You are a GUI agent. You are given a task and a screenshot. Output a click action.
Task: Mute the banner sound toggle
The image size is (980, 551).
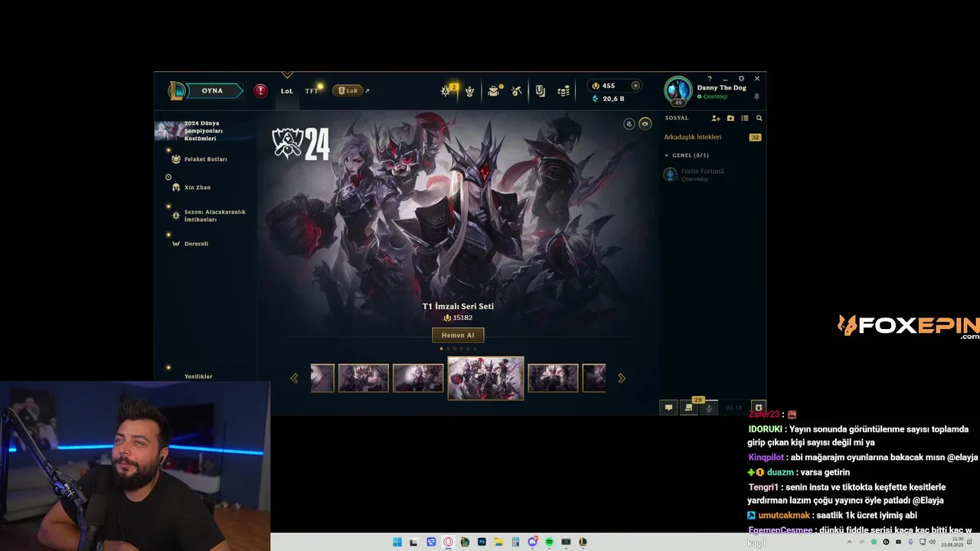(x=629, y=124)
